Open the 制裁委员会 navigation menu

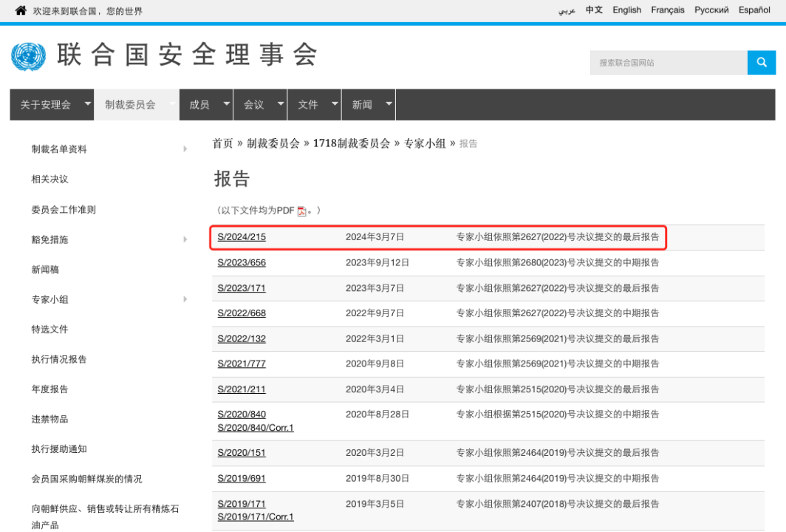point(131,105)
